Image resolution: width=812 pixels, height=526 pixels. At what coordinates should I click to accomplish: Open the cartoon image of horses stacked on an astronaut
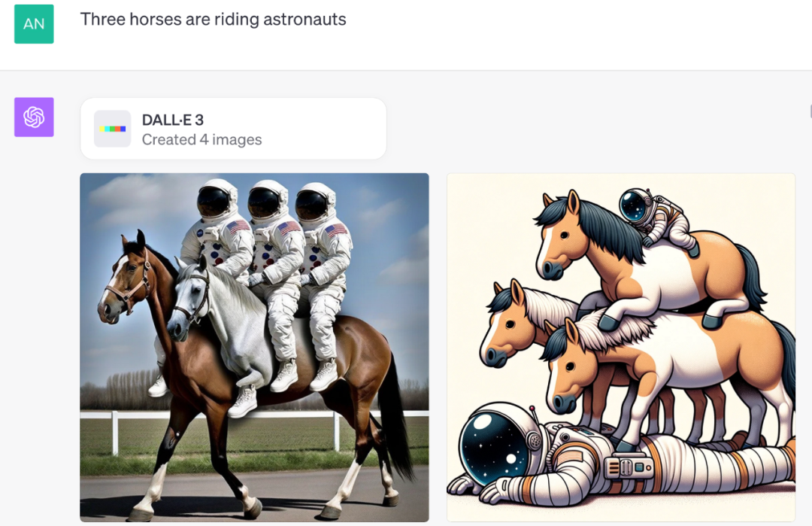click(621, 347)
